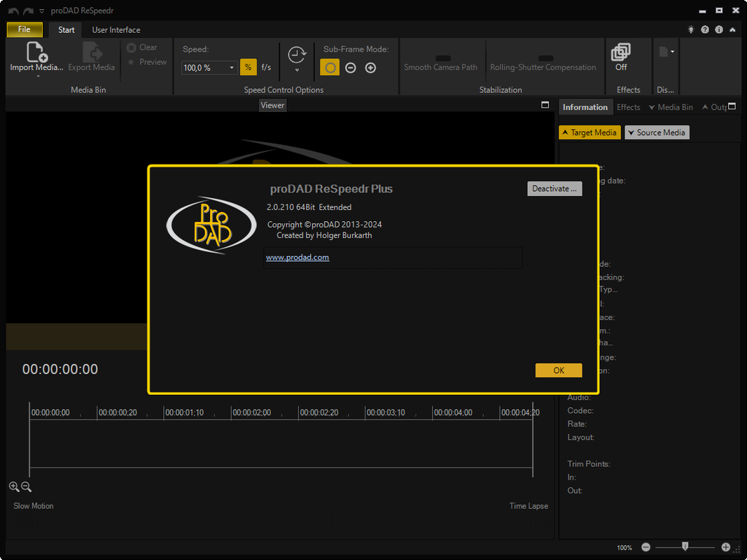Select Source Media toggle button
The height and width of the screenshot is (560, 747).
pyautogui.click(x=657, y=132)
